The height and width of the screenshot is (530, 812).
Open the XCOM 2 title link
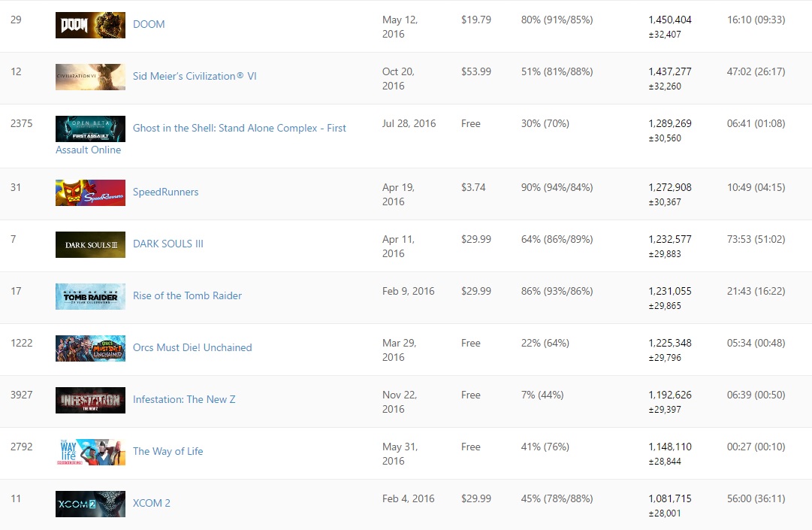[151, 503]
